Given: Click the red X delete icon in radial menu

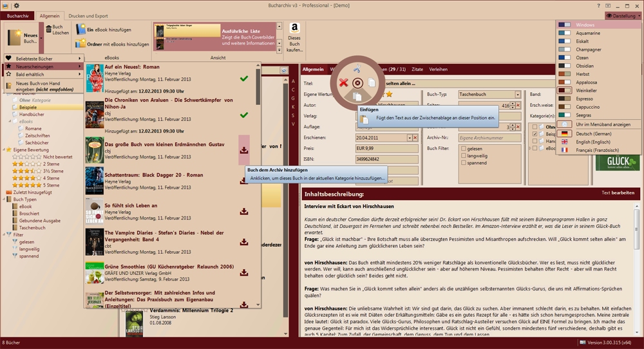Looking at the screenshot, I should [343, 83].
